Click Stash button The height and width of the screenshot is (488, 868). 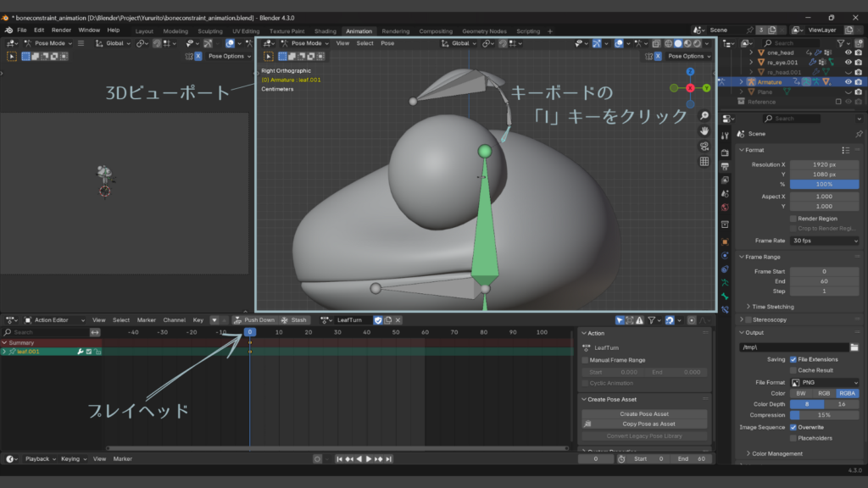pyautogui.click(x=294, y=319)
